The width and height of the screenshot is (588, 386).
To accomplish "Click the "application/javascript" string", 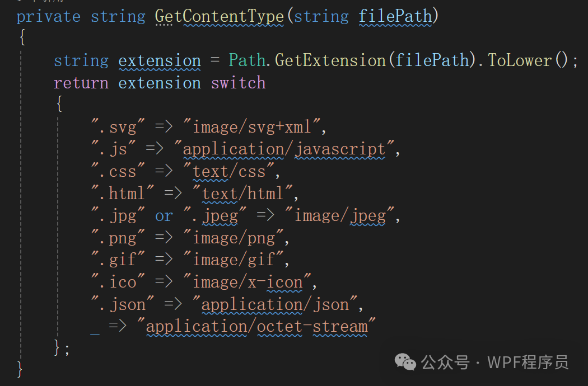I will tap(284, 149).
